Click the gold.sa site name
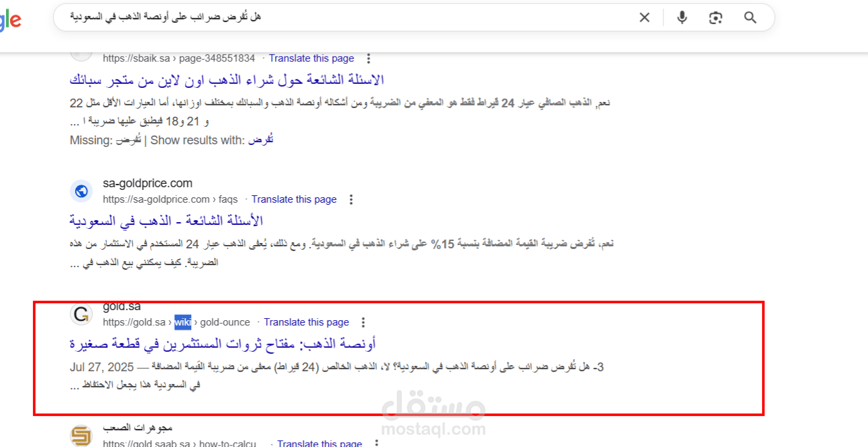This screenshot has width=868, height=447. (121, 307)
